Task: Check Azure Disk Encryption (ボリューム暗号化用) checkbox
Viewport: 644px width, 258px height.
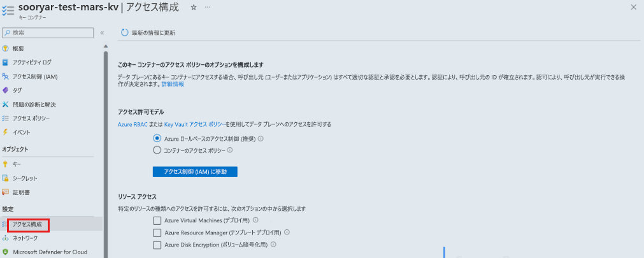Action: (x=157, y=245)
